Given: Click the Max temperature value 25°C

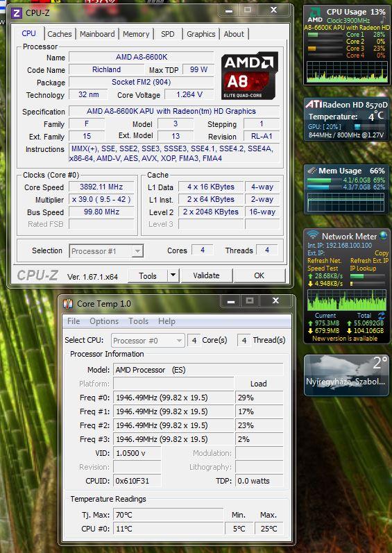Looking at the screenshot, I should click(x=269, y=529).
